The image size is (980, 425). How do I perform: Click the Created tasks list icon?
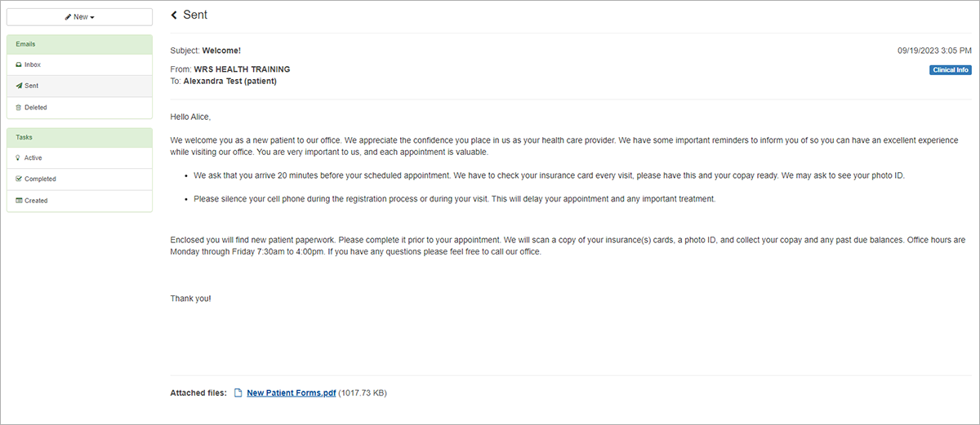tap(19, 201)
